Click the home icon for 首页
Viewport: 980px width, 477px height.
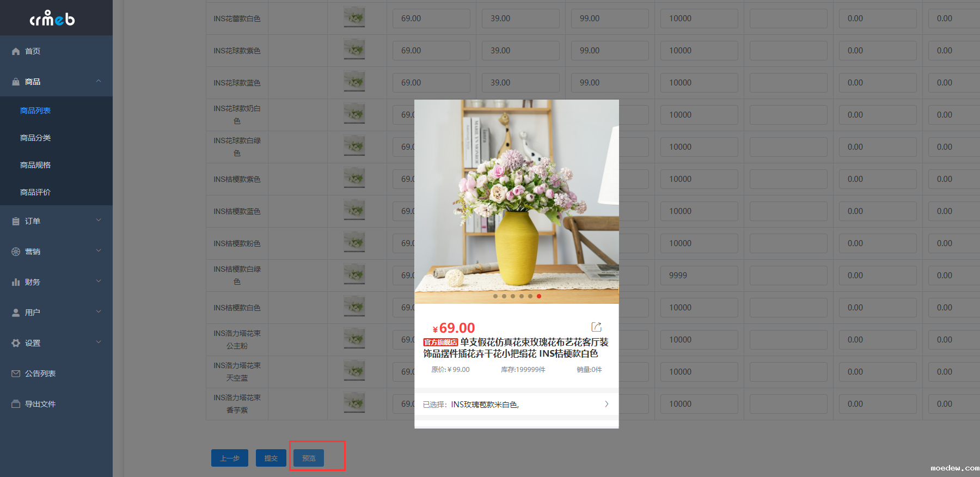coord(16,51)
